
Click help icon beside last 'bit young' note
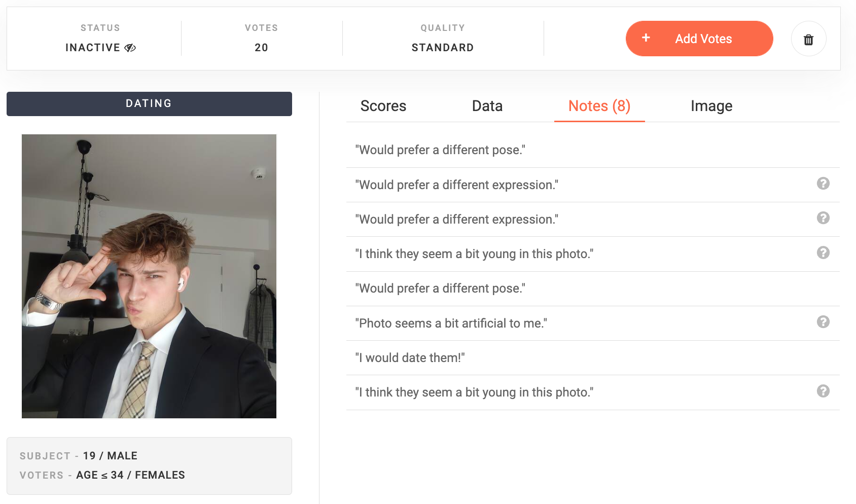coord(823,391)
